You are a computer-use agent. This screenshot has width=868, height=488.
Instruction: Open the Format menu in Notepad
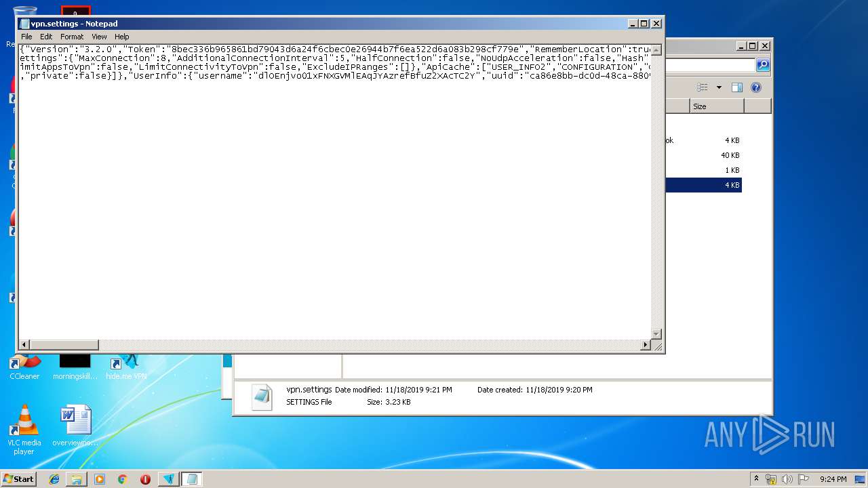pos(72,37)
